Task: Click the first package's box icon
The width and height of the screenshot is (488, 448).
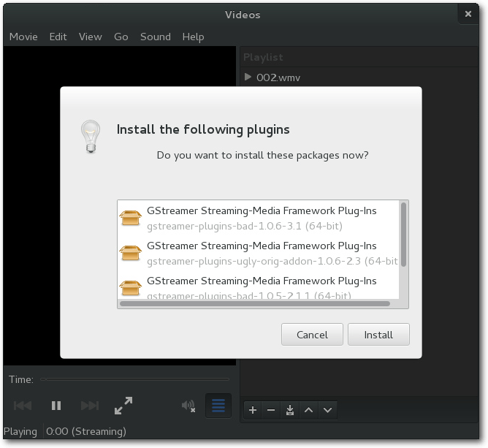Action: (x=131, y=218)
